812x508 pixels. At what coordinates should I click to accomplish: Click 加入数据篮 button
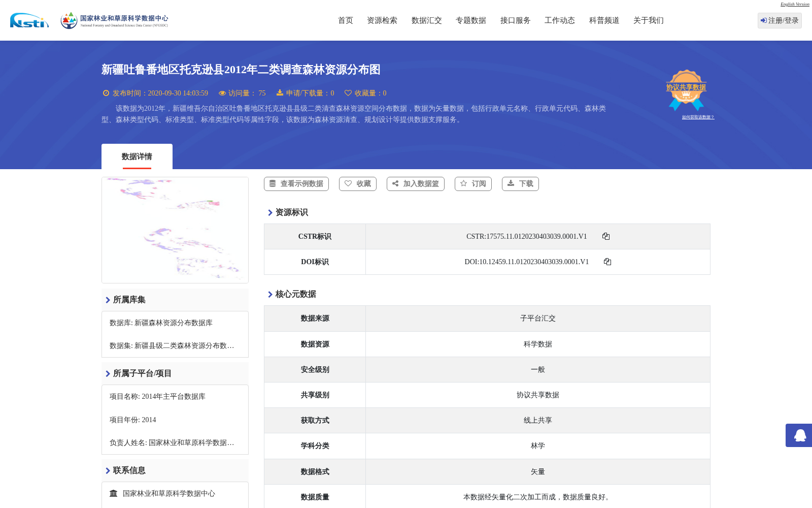coord(416,184)
